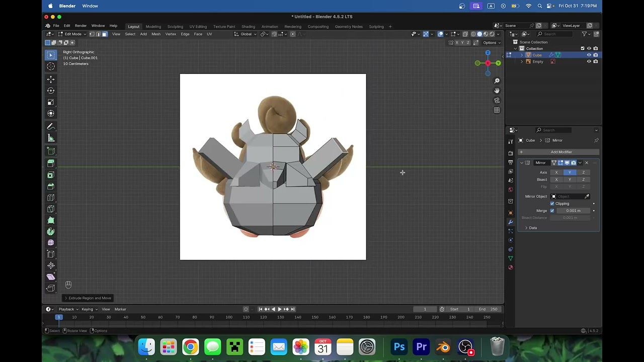This screenshot has height=362, width=644.
Task: Adjust the Merge distance 0.001 m field
Action: click(x=573, y=211)
